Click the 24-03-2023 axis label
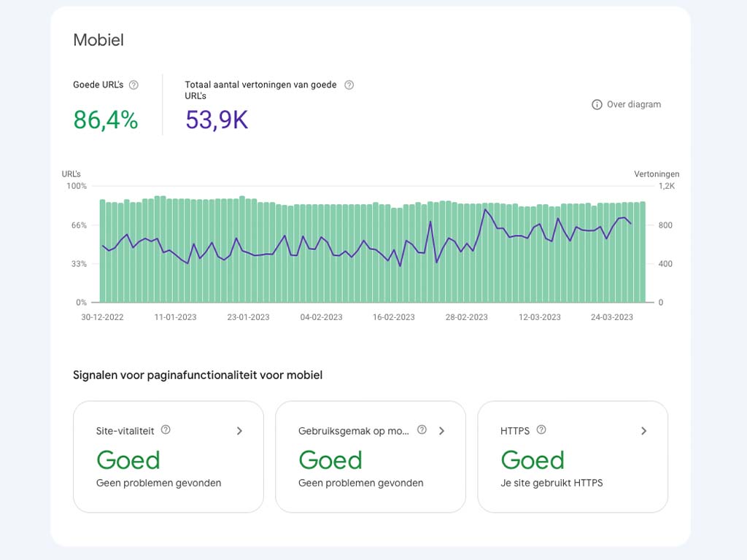The image size is (747, 560). [x=611, y=317]
